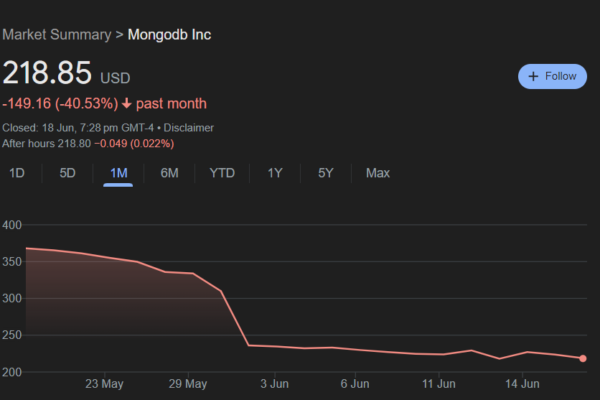Click the 218.85 price value

click(47, 73)
